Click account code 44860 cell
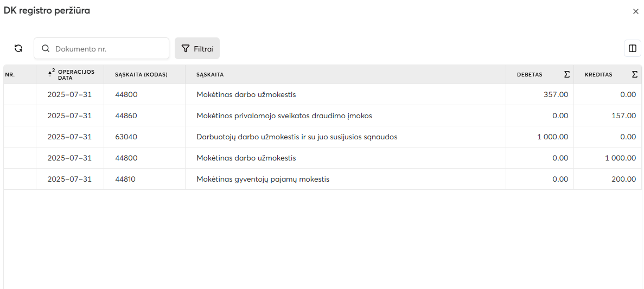This screenshot has height=289, width=644. click(x=126, y=115)
